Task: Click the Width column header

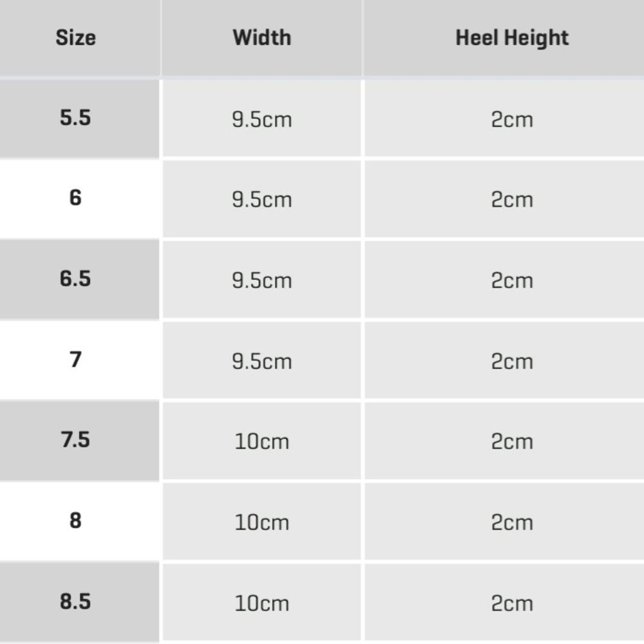Action: (262, 38)
